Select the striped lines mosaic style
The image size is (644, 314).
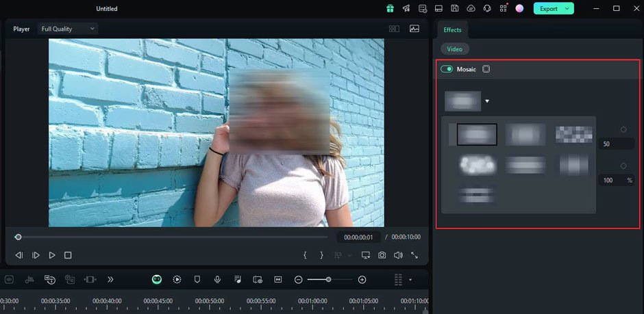pyautogui.click(x=477, y=196)
